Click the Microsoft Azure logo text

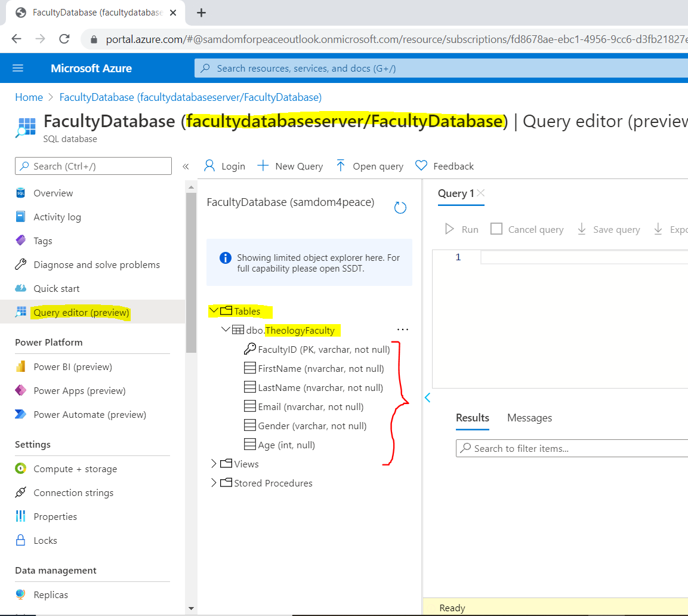(x=91, y=68)
